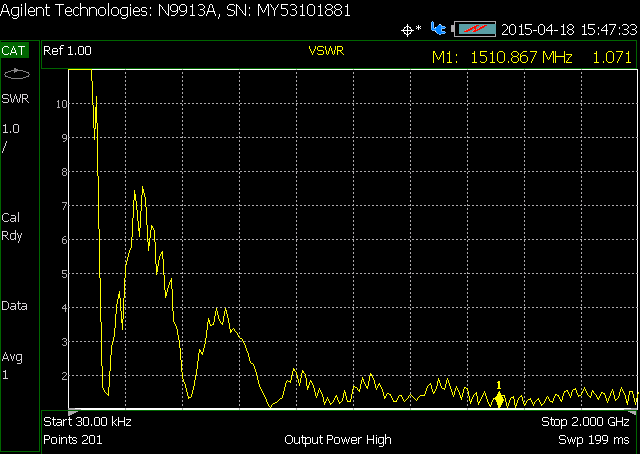Click the VSWR trace title

[x=327, y=50]
